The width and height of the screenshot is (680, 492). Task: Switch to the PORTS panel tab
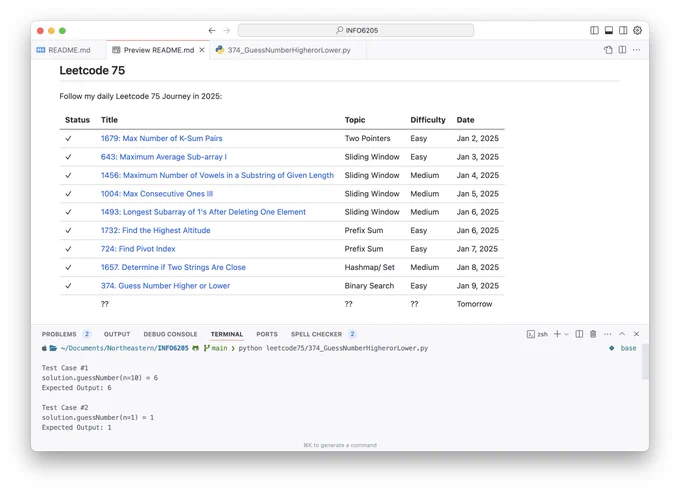coord(267,334)
